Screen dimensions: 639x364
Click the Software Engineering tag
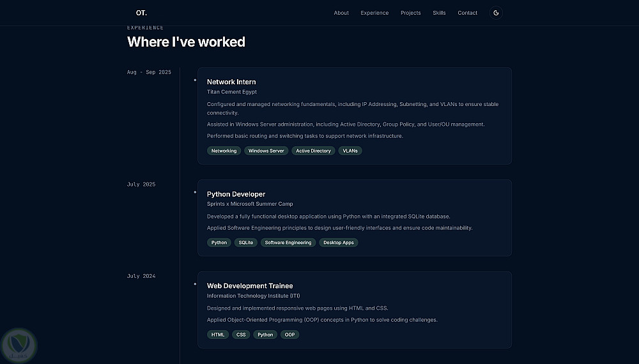[288, 243]
